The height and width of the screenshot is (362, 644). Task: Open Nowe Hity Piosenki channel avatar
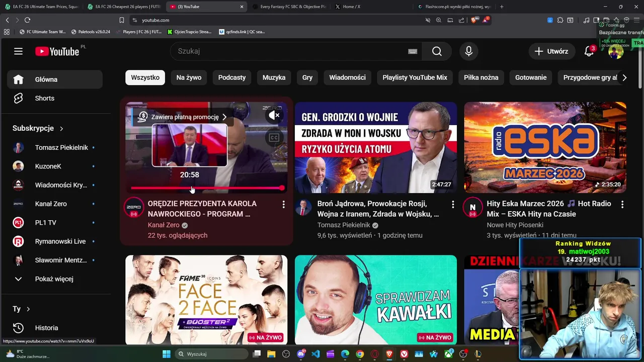click(x=472, y=208)
